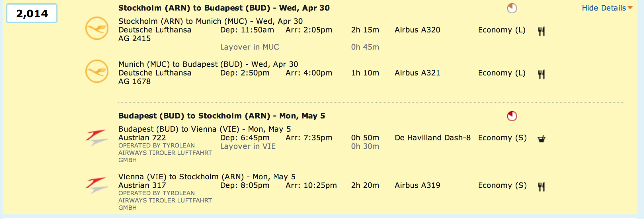The width and height of the screenshot is (644, 219).
Task: Click the Austrian logo for Vienna–Stockholm flight
Action: coord(97,185)
